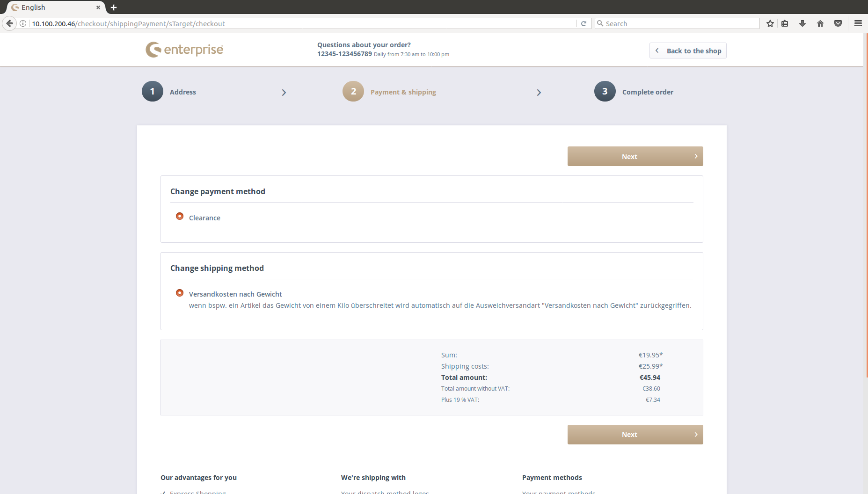Open the downloads arrow icon

802,23
